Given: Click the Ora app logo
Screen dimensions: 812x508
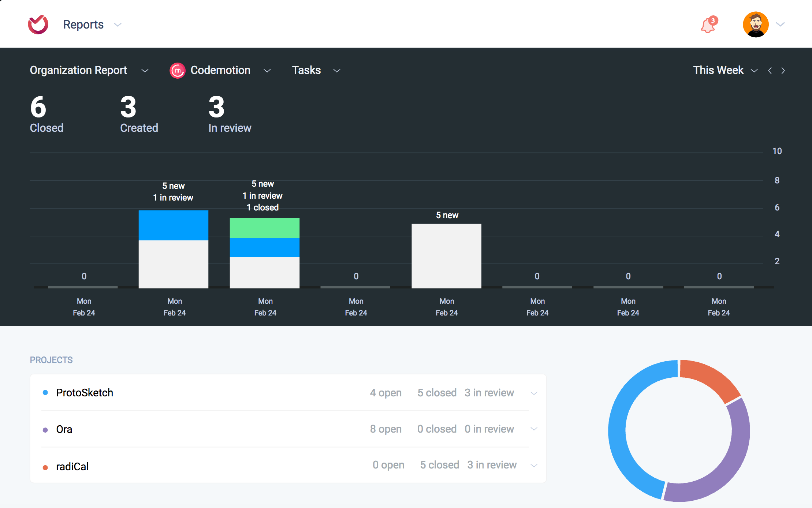Looking at the screenshot, I should tap(38, 25).
